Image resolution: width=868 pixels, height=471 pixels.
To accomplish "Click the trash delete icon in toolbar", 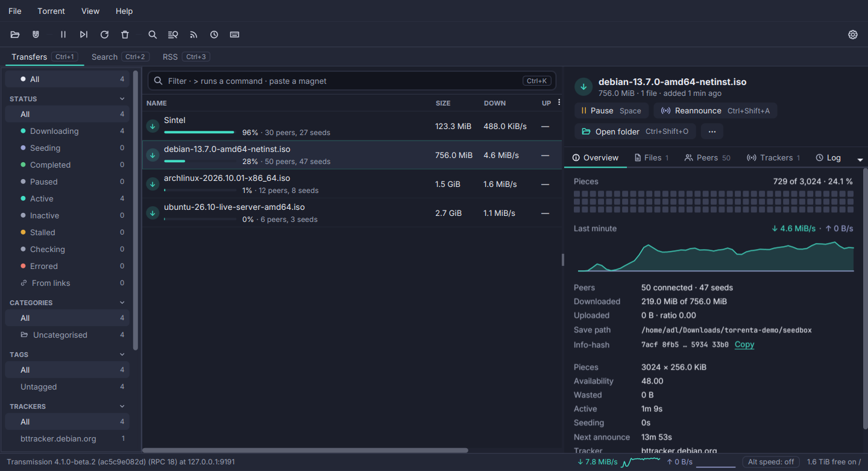I will (125, 35).
